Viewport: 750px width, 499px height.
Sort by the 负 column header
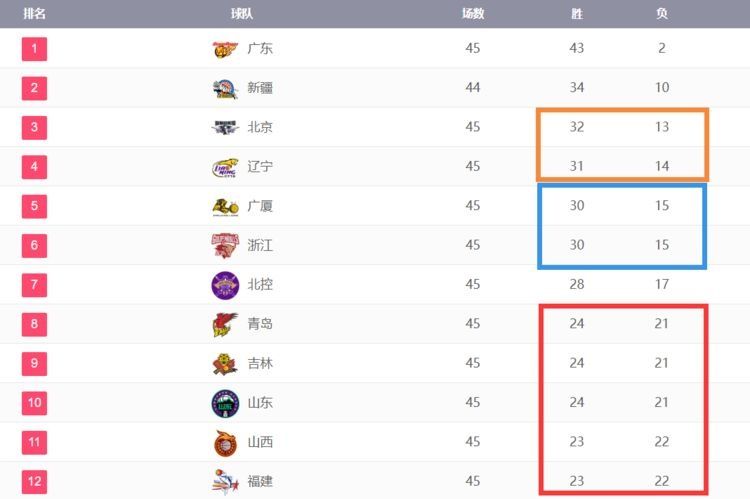point(662,14)
